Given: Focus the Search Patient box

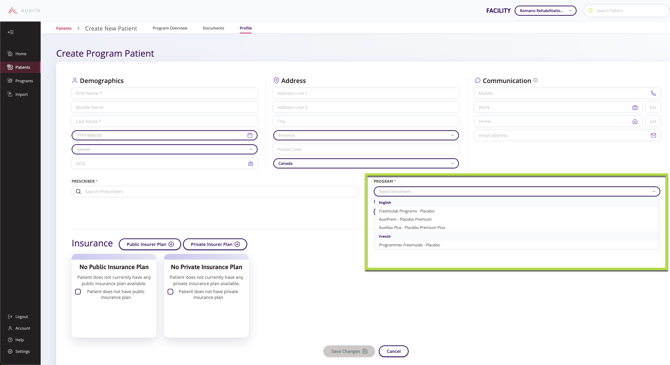Looking at the screenshot, I should click(x=626, y=11).
